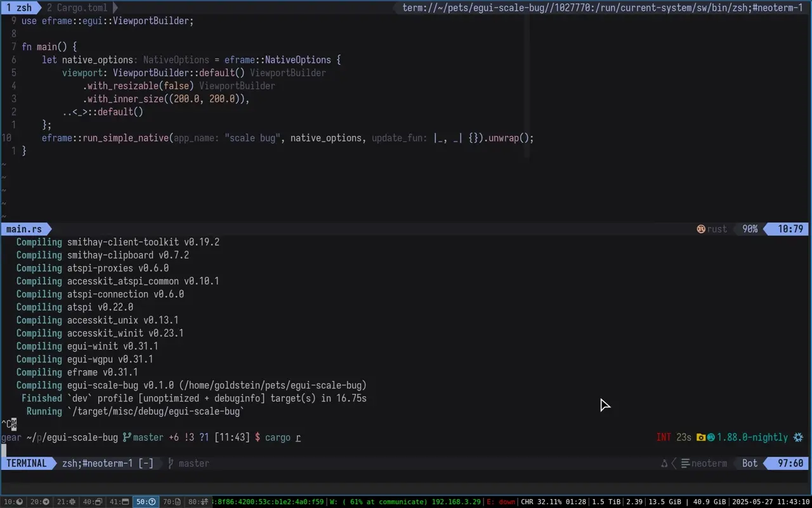Click the Rust icon in main.rs statusline
The height and width of the screenshot is (508, 812).
coord(701,229)
